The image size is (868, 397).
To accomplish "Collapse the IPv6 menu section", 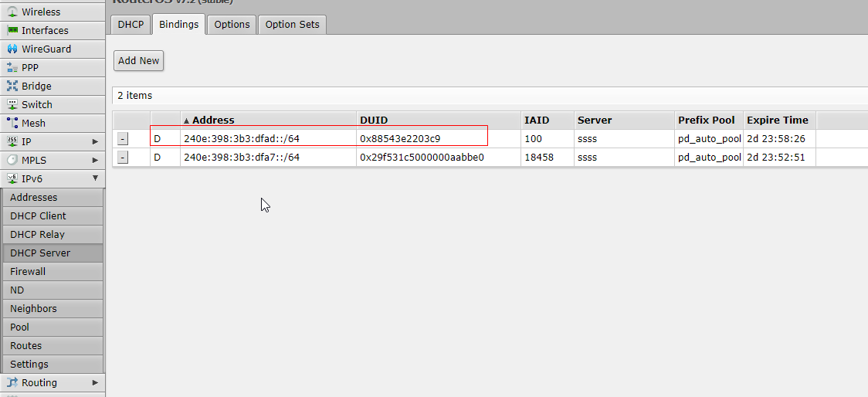I will (x=95, y=178).
